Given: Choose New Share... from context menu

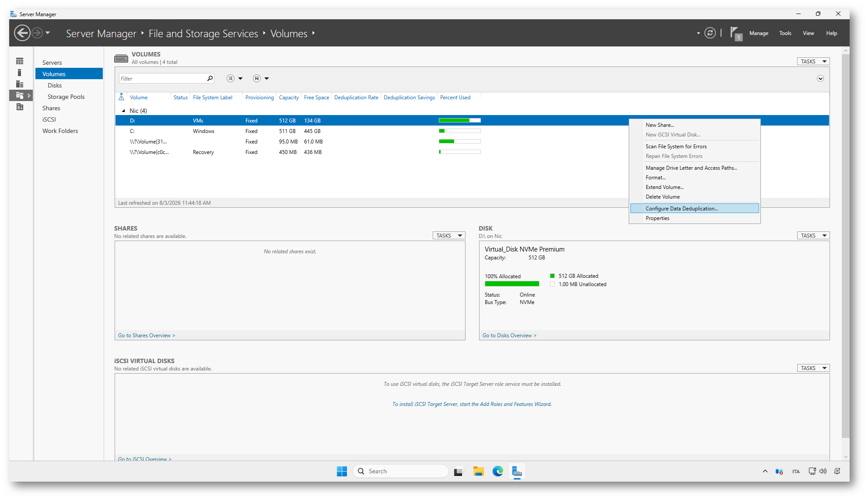Looking at the screenshot, I should (x=694, y=125).
